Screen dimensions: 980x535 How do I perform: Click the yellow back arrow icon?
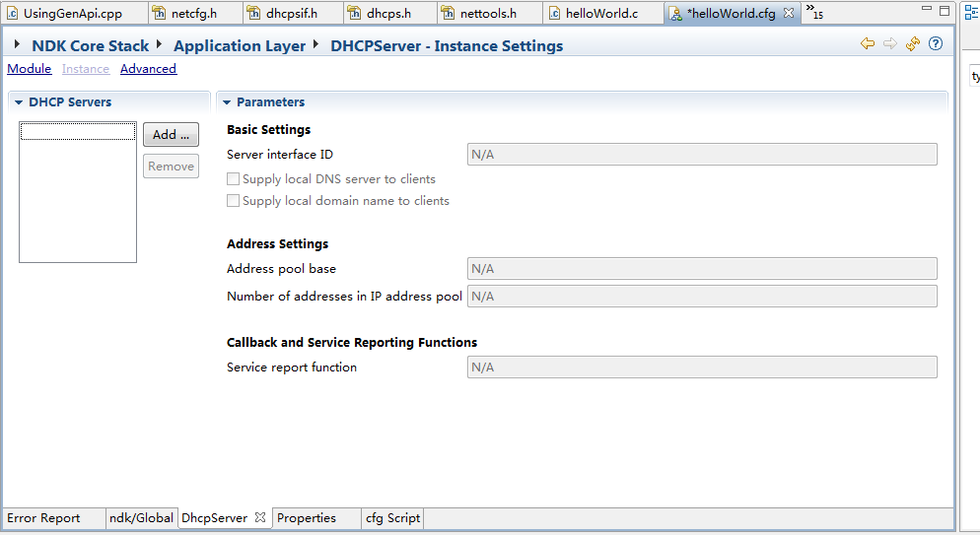tap(868, 44)
